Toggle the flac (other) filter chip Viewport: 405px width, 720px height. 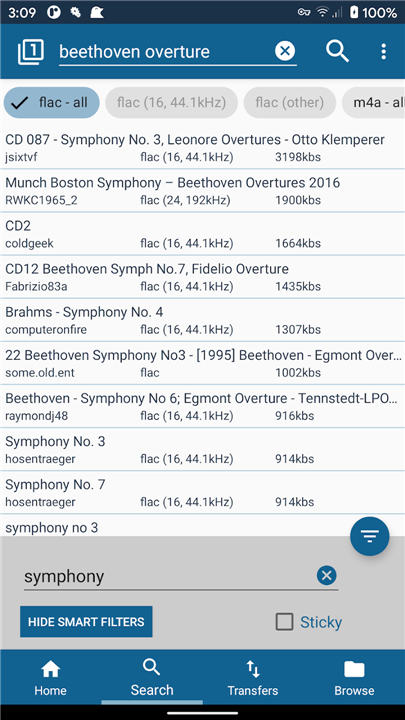pyautogui.click(x=290, y=102)
